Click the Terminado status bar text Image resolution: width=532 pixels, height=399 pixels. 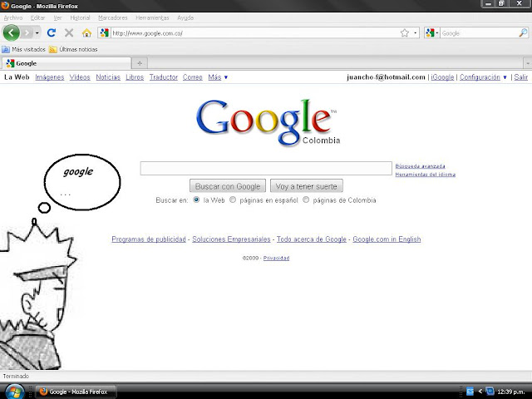16,377
